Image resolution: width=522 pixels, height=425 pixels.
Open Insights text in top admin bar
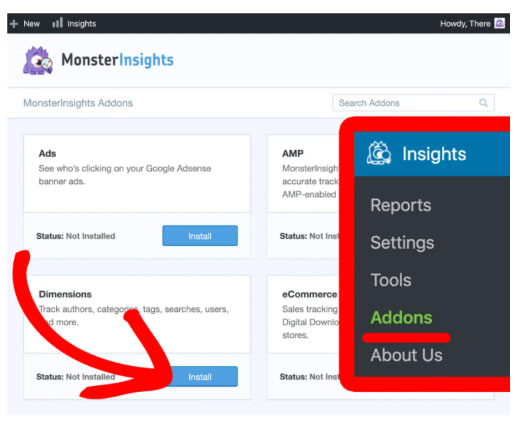(x=82, y=24)
